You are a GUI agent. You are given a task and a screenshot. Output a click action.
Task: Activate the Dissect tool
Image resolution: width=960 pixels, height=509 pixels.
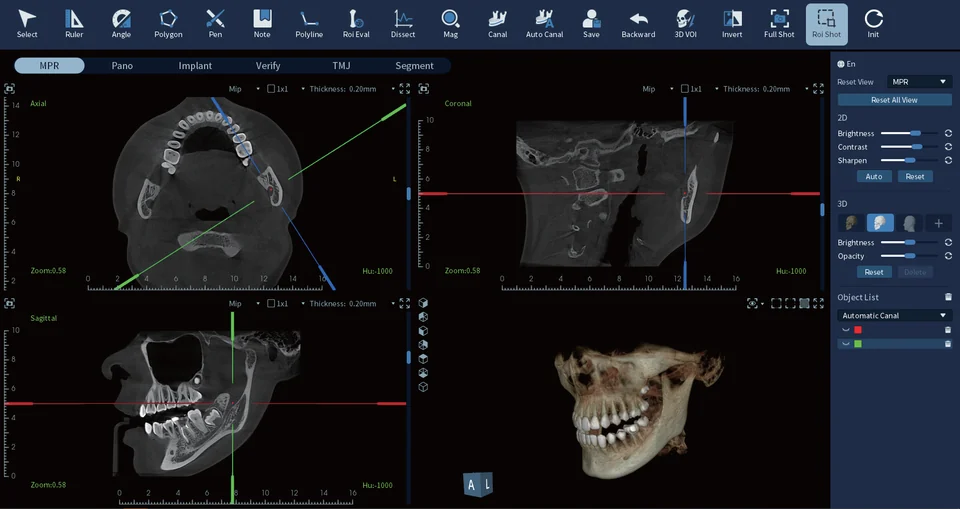pos(403,25)
